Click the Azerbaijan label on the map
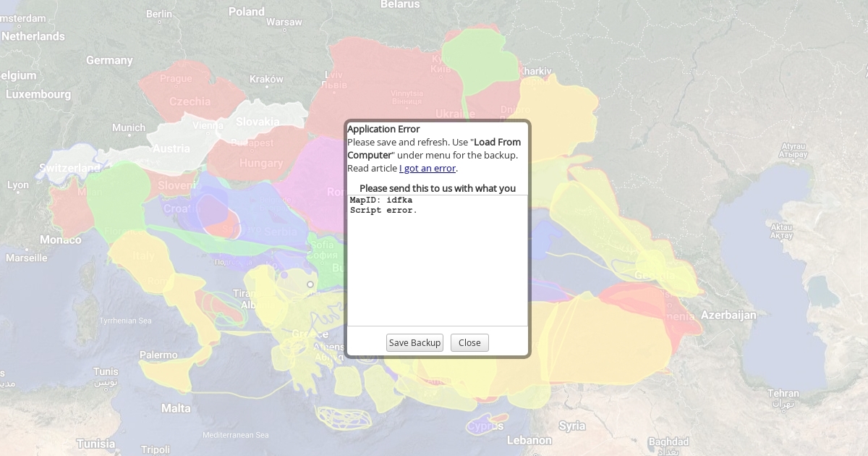Screen dimensions: 868x456 click(728, 315)
